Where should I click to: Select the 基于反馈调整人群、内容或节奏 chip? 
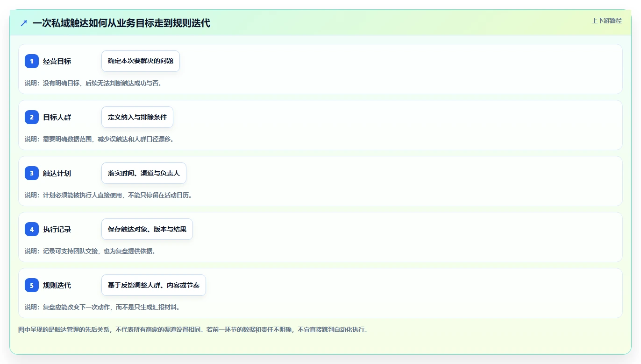(x=154, y=285)
